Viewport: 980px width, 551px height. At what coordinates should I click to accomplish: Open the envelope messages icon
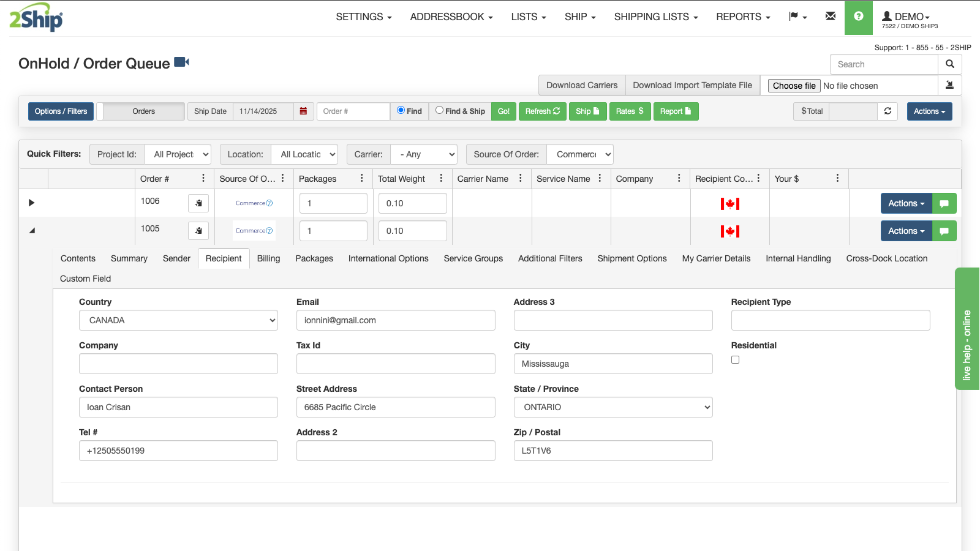click(830, 17)
